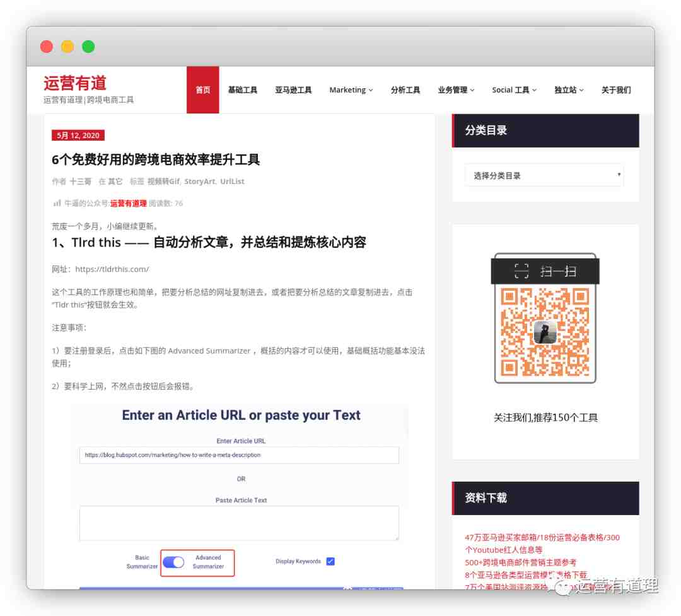Click the red 运营有道理 account link

[129, 203]
